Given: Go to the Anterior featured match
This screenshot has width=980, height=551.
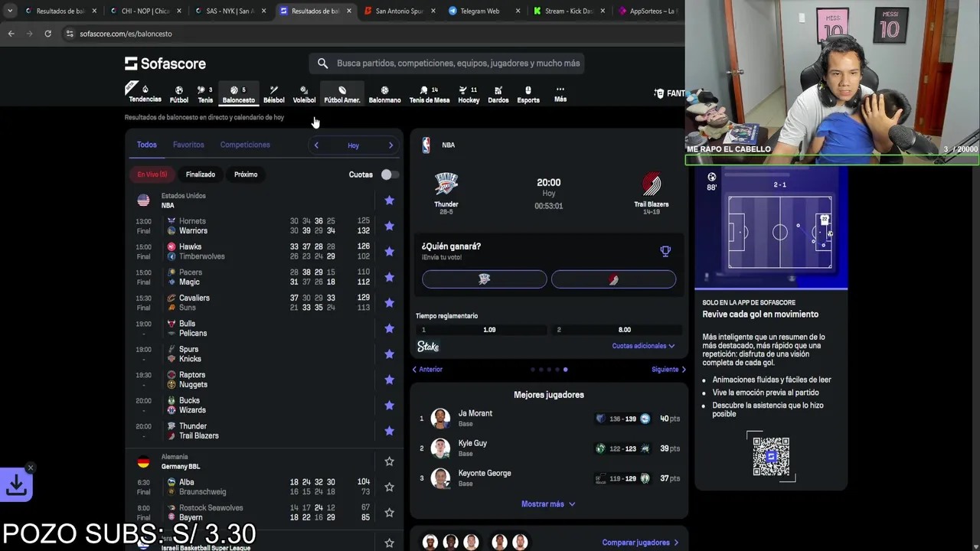Looking at the screenshot, I should pos(427,370).
